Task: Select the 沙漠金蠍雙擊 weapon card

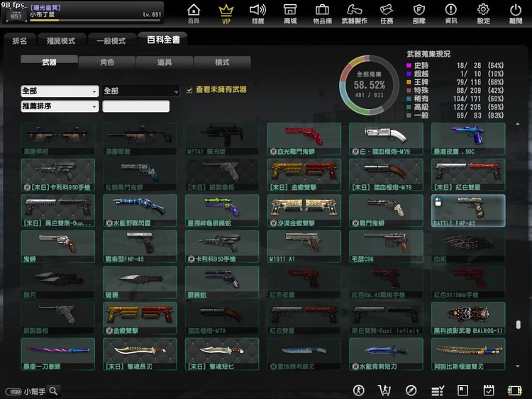Action: (304, 210)
